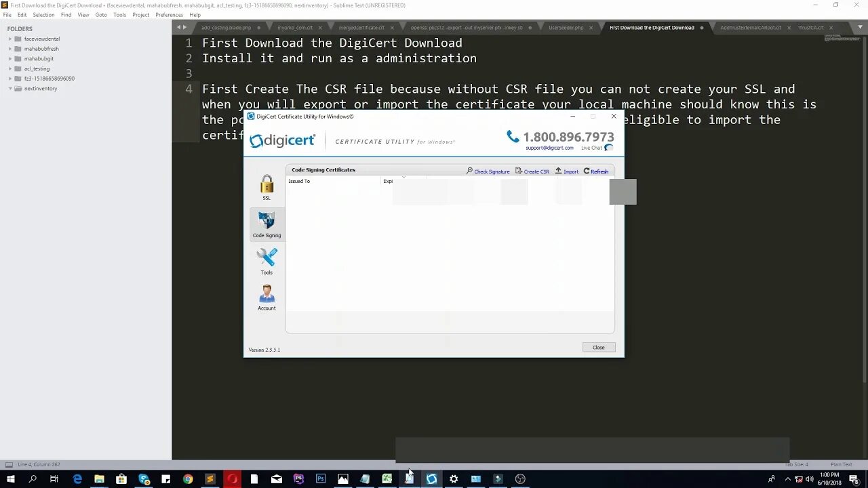Screen dimensions: 868x488
Task: Open Excel from the taskbar
Action: [x=387, y=479]
